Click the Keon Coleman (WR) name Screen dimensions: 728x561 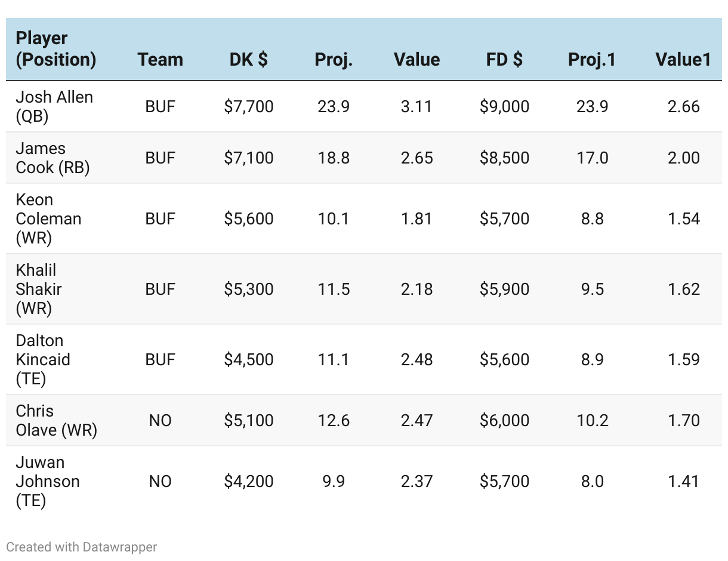click(x=48, y=218)
